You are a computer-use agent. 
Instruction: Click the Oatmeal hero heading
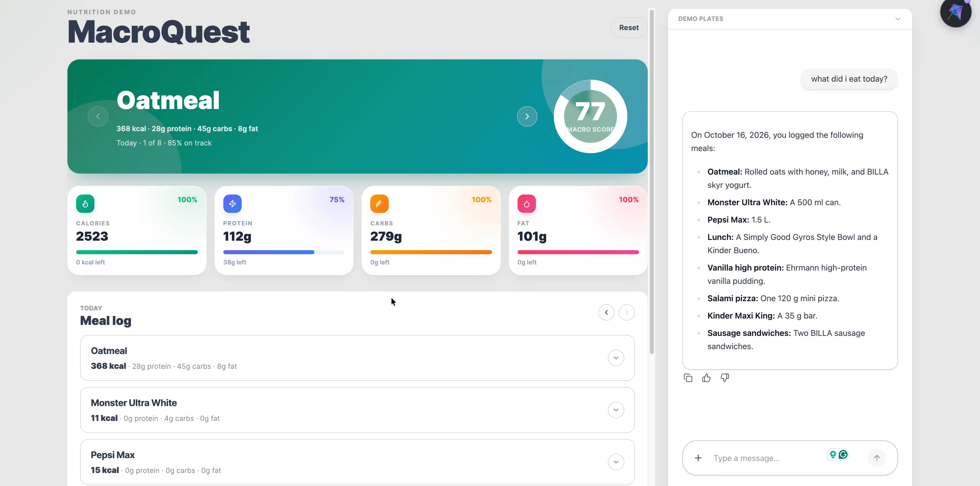point(168,101)
